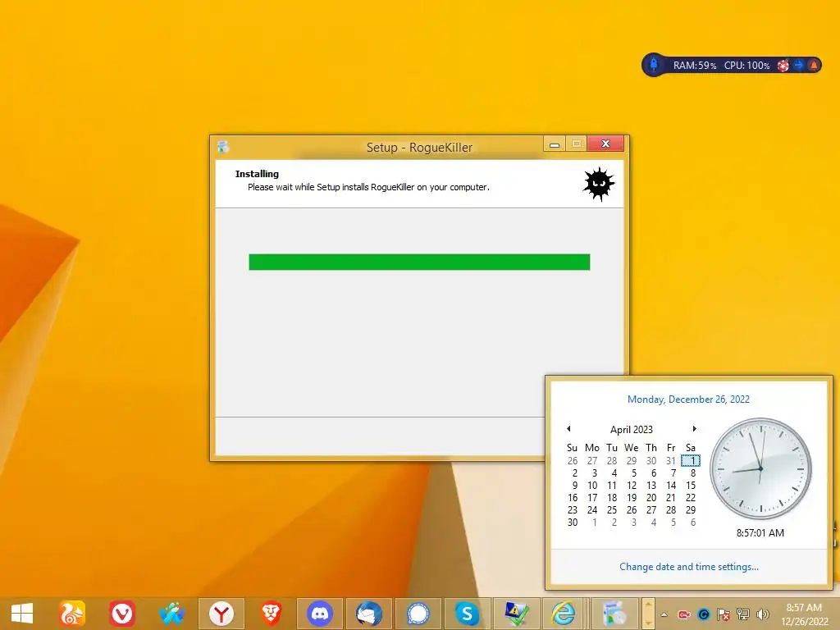Switch to Yandex Browser on taskbar
Viewport: 840px width, 630px height.
click(x=221, y=614)
